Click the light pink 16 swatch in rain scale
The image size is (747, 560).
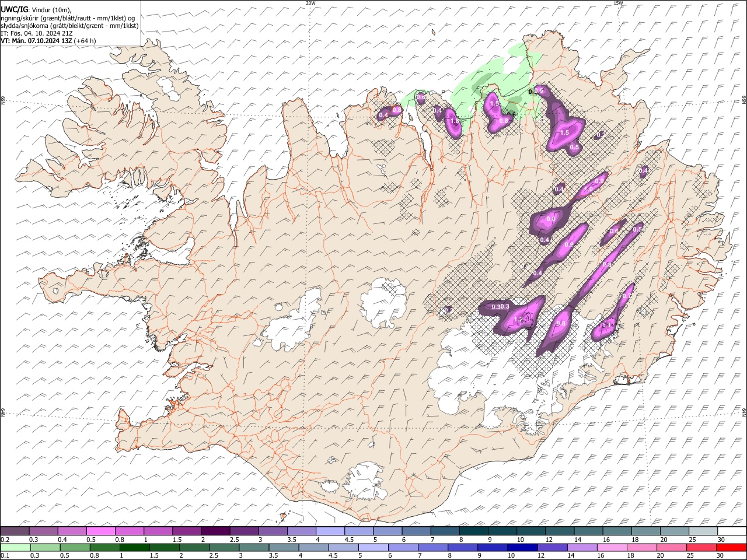point(612,547)
